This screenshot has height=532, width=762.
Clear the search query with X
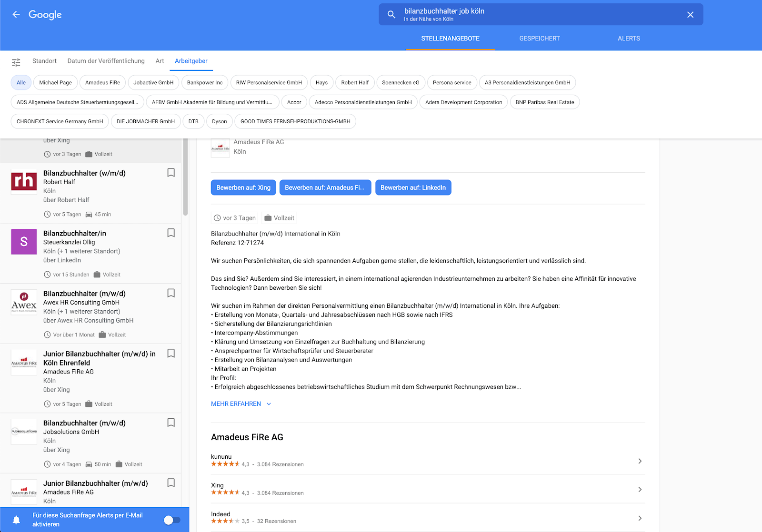(x=690, y=15)
